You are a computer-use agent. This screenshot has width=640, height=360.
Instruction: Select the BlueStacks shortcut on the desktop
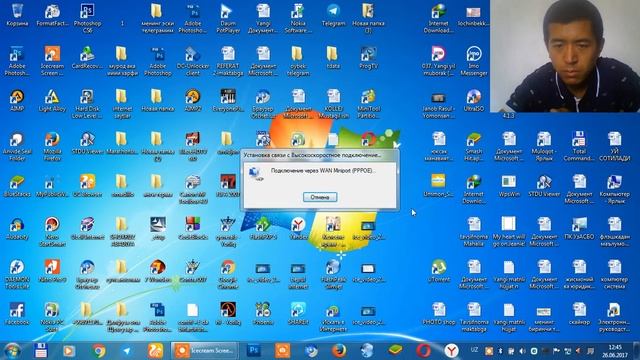click(17, 187)
